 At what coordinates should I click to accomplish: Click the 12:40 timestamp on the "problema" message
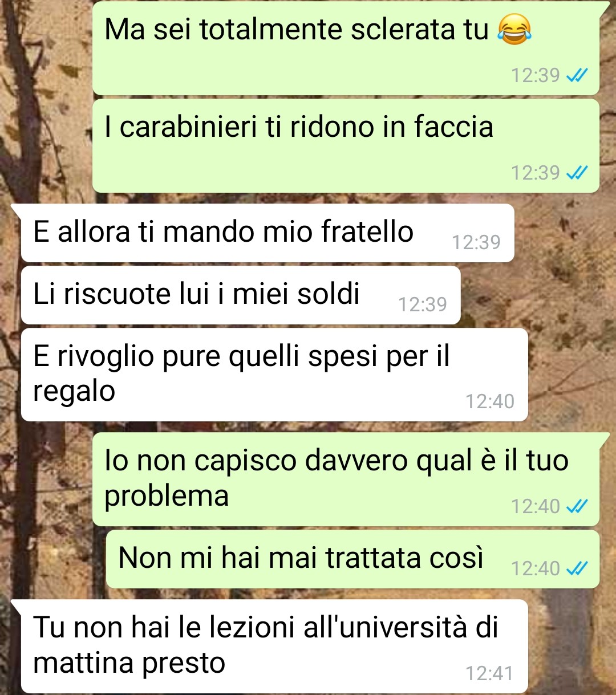coord(535,506)
